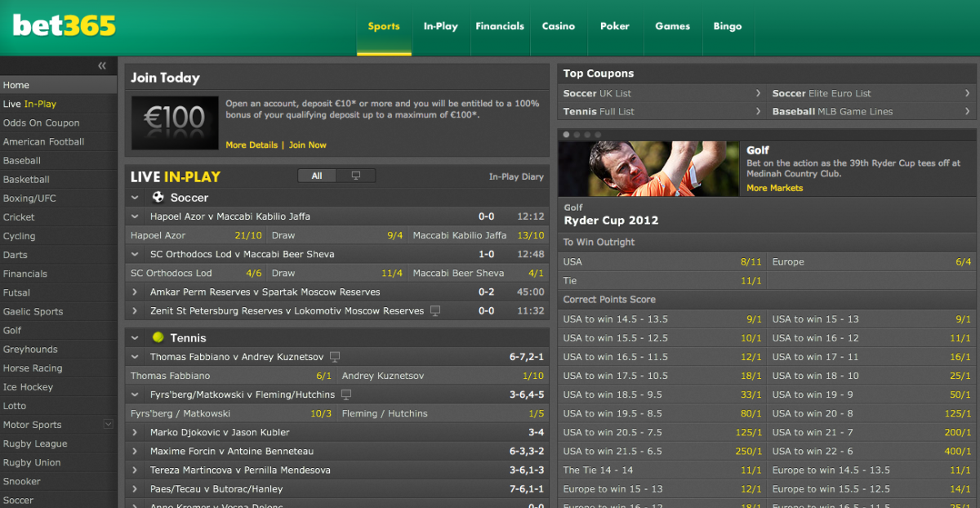Open the Poker tab
Image resolution: width=980 pixels, height=508 pixels.
[x=615, y=27]
